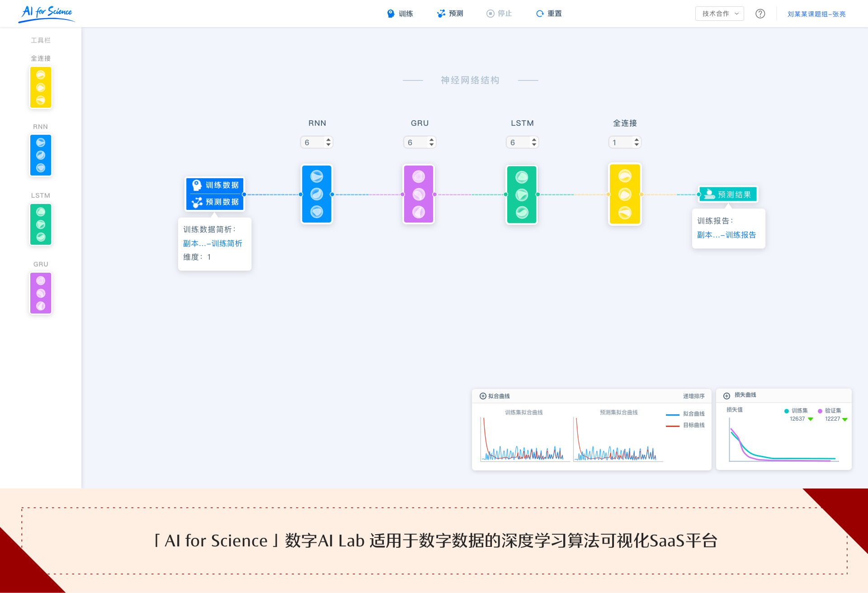
Task: Click the 预测 predict menu item
Action: [x=450, y=14]
